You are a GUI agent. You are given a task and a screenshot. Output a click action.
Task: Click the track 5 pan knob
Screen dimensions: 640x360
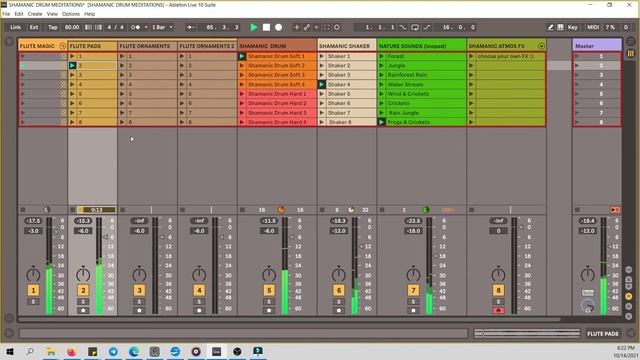[269, 274]
